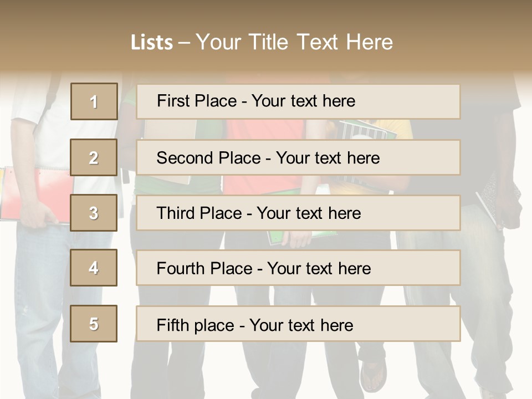
Task: Click the Third Place text box
Action: click(x=298, y=213)
